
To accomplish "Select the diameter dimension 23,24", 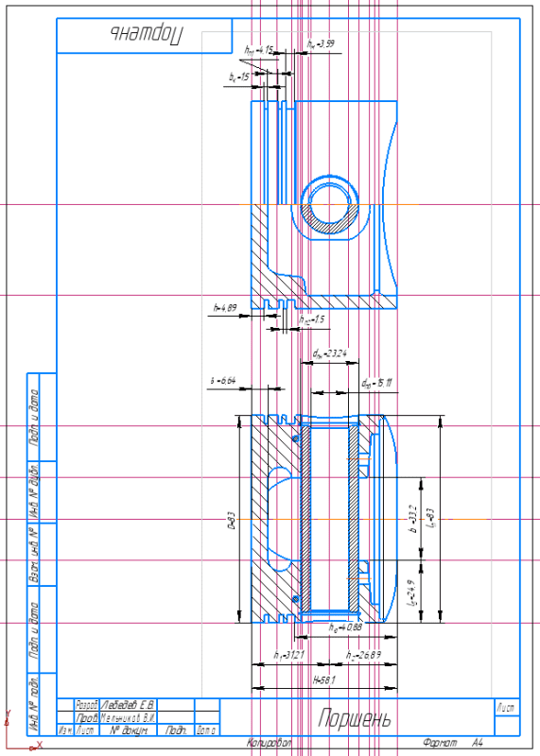I will coord(329,353).
